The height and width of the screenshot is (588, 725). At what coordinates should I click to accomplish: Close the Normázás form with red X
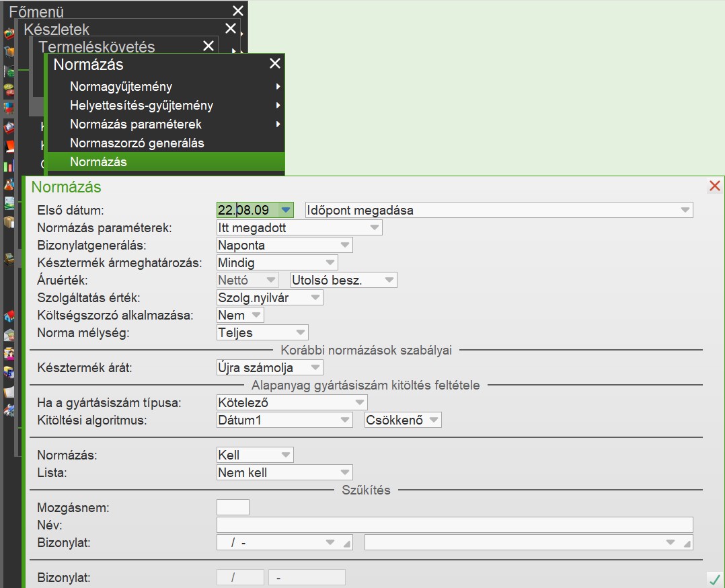[715, 186]
